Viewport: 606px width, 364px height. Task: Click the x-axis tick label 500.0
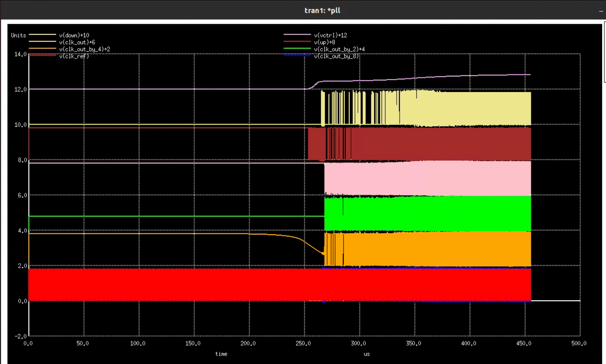[x=579, y=343]
